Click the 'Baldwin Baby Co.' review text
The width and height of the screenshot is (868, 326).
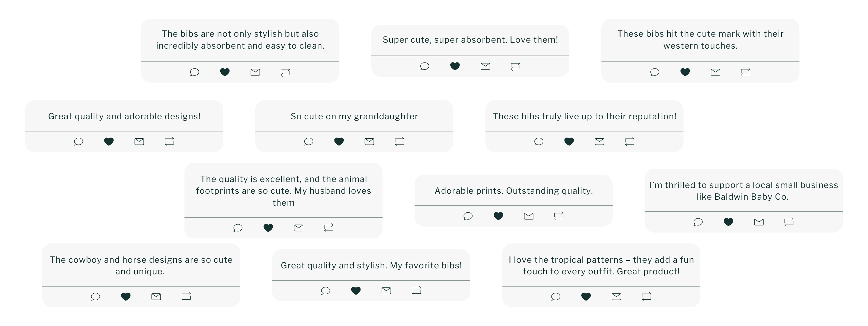coord(743,191)
